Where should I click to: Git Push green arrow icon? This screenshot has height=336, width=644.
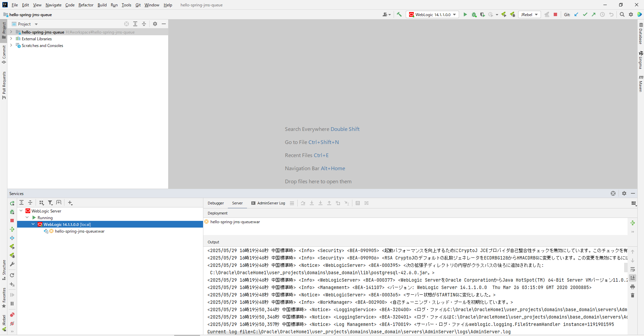pyautogui.click(x=594, y=14)
